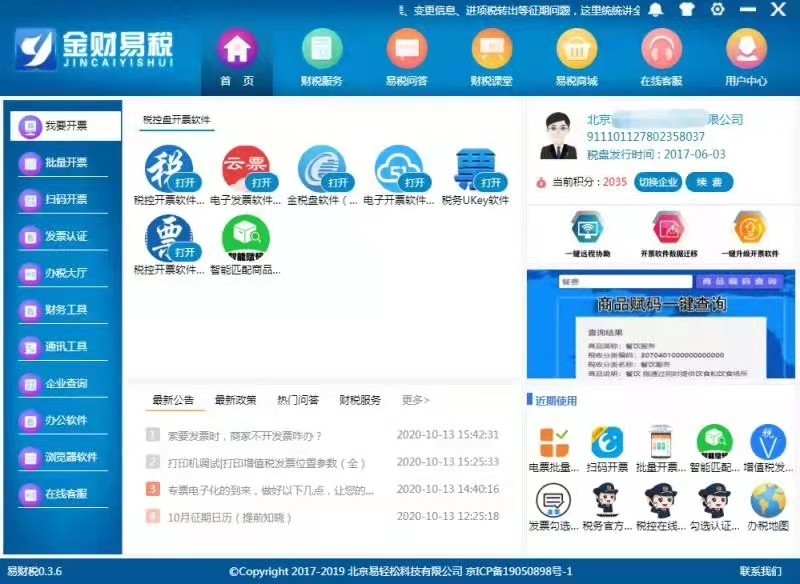This screenshot has width=800, height=584.
Task: Open the 金税盘软件 invoicing app icon
Action: (321, 168)
